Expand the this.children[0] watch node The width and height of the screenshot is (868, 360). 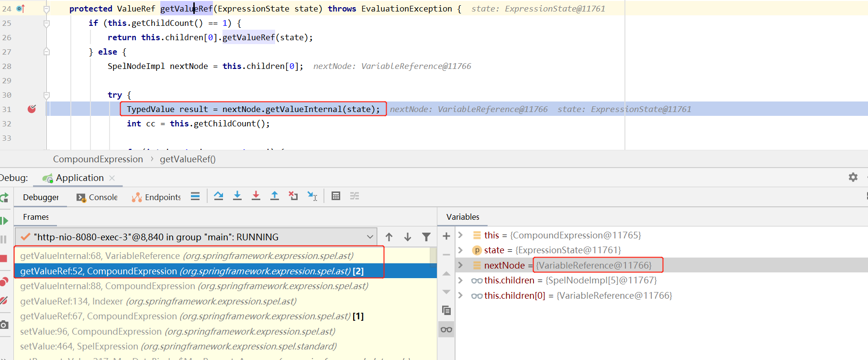(x=461, y=295)
